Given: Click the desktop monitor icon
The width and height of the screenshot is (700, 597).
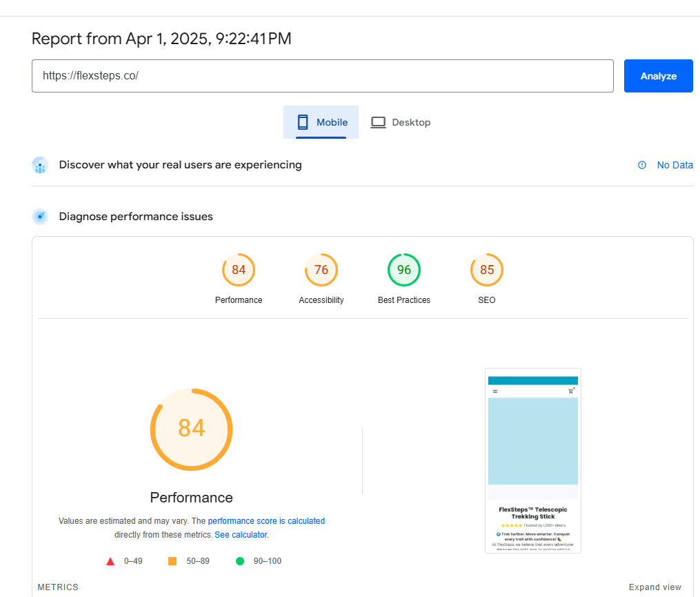Looking at the screenshot, I should click(378, 122).
